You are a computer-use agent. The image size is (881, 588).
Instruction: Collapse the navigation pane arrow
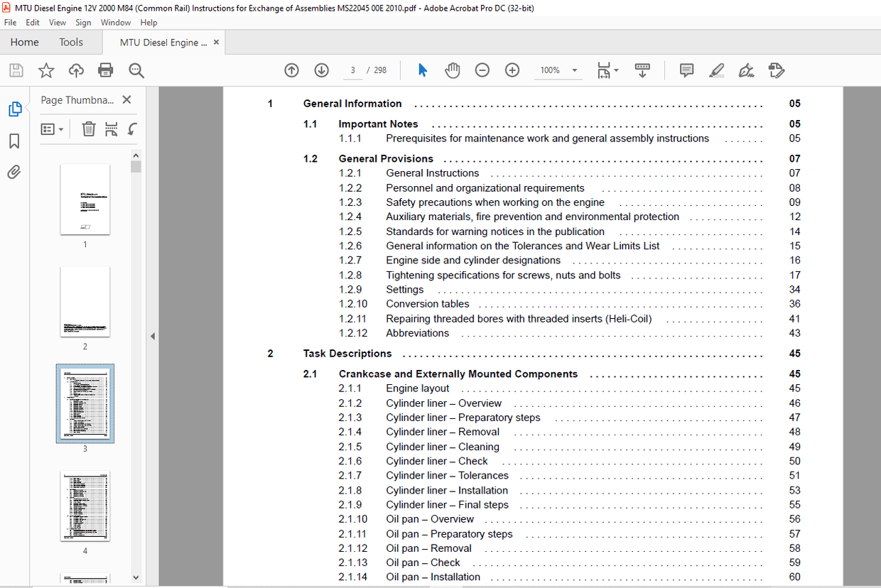[x=152, y=336]
